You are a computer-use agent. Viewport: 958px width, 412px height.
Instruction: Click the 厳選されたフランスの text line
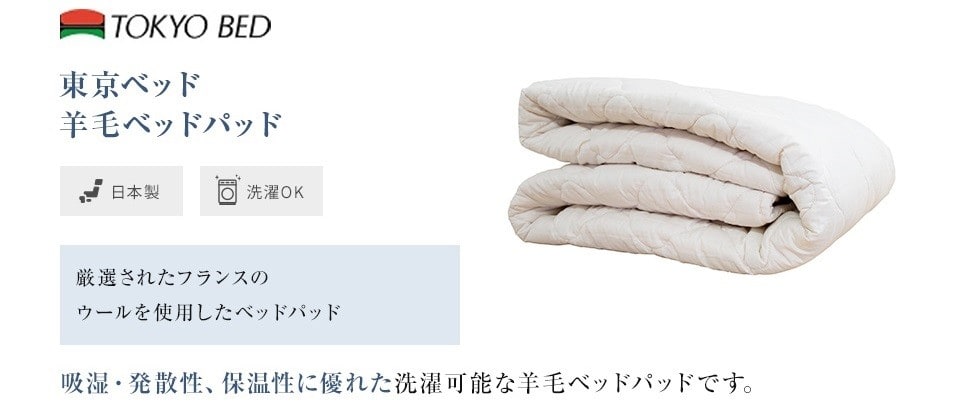172,278
